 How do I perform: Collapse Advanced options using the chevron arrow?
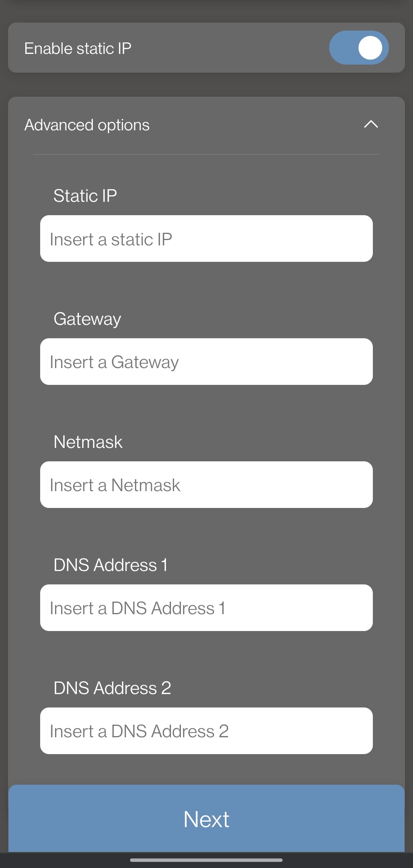[x=371, y=124]
